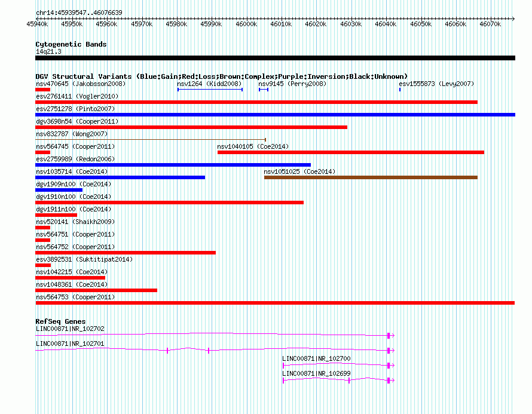Click the nsv564745 (Cooper2011) label

[x=75, y=146]
